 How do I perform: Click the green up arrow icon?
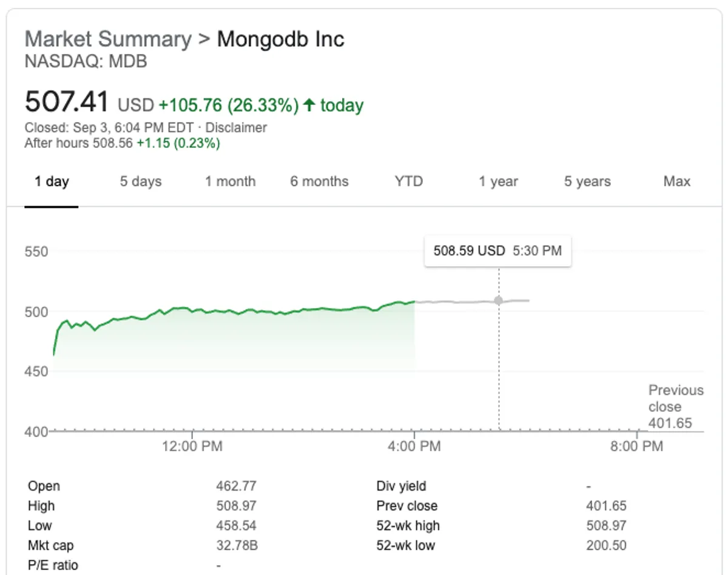click(309, 106)
